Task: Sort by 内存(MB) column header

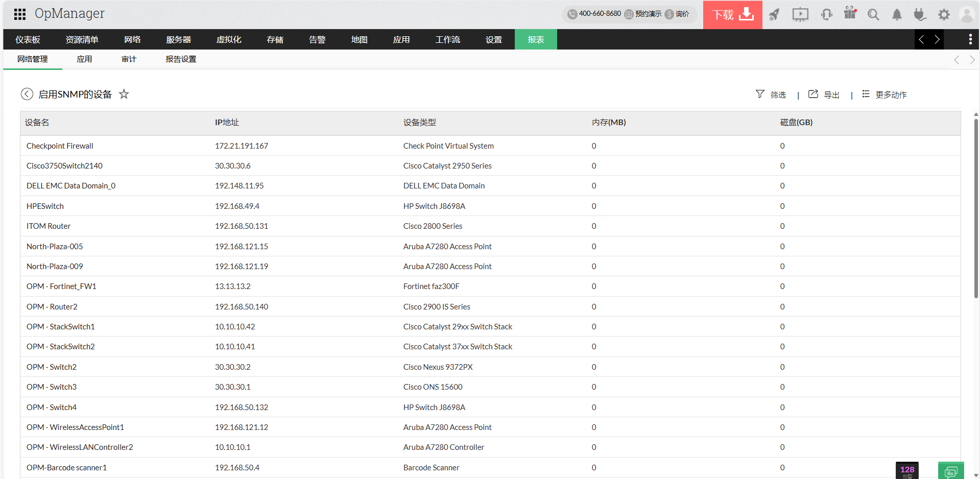Action: 609,123
